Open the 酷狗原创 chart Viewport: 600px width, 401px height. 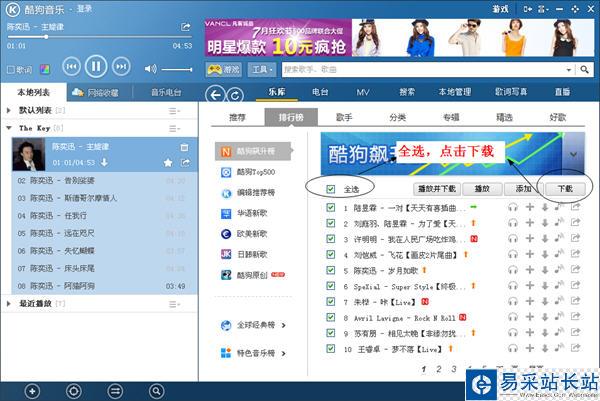point(253,275)
